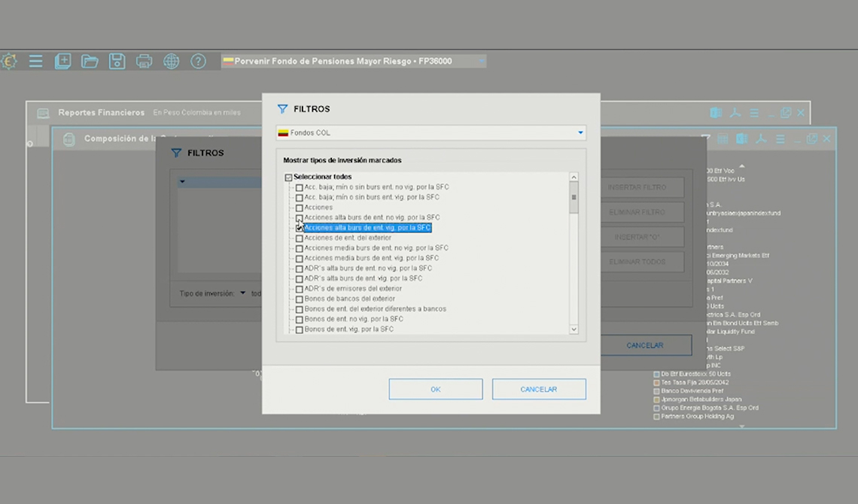The width and height of the screenshot is (858, 504).
Task: Check 'ADR's de emisores del exterior' box
Action: click(x=300, y=289)
